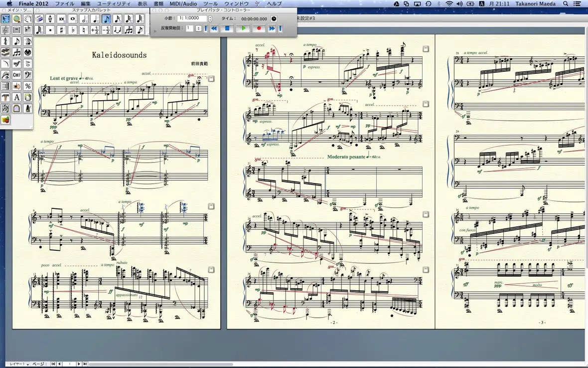Select the Page Layout tool
The image size is (588, 368).
point(28,97)
